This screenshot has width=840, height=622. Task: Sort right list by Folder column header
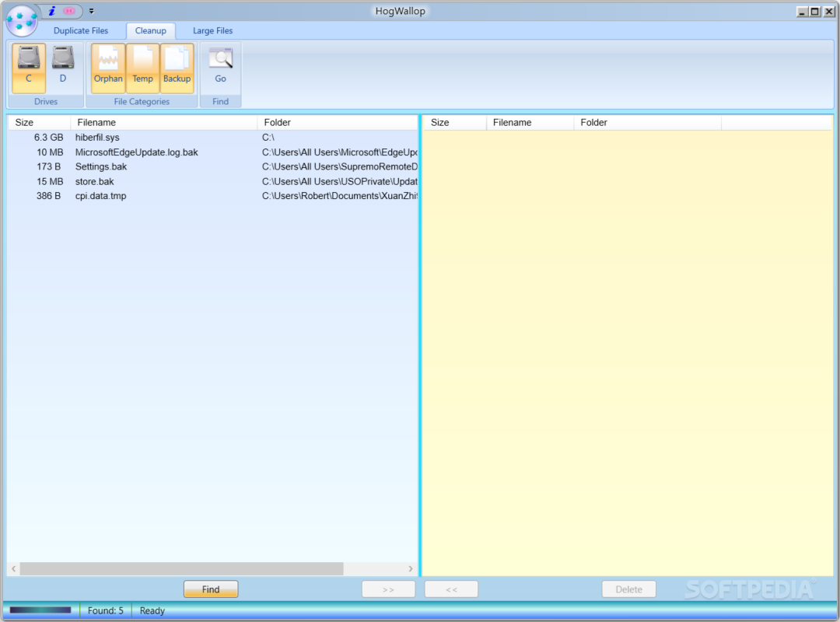click(x=648, y=123)
